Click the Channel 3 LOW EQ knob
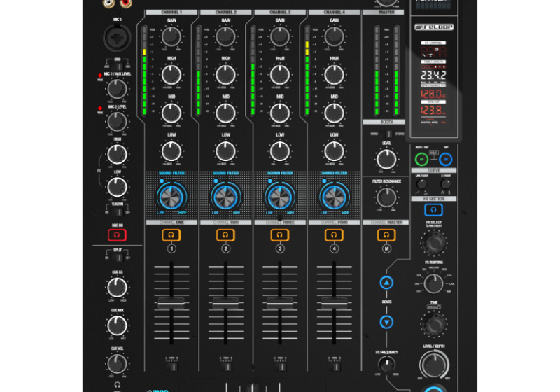 (x=280, y=151)
